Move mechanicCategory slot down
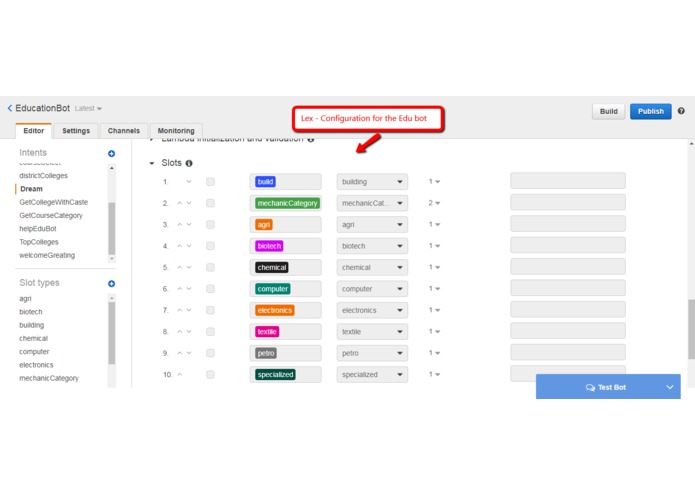This screenshot has width=695, height=494. point(189,203)
